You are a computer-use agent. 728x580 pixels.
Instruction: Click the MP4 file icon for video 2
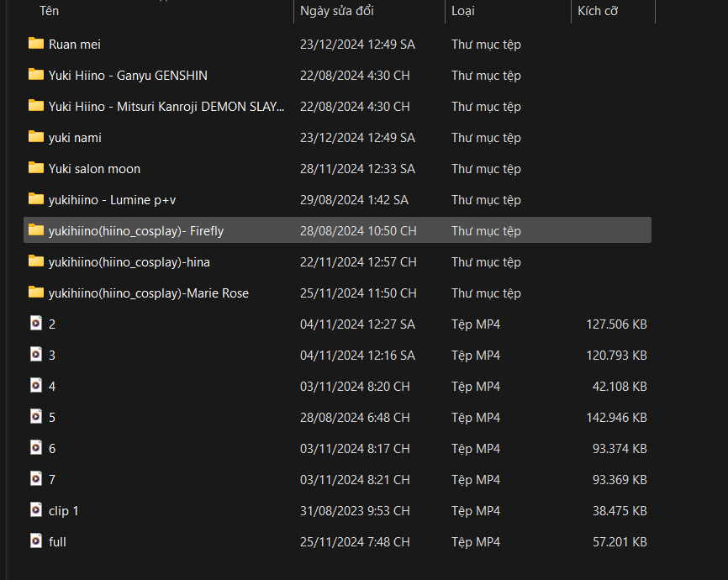[35, 324]
